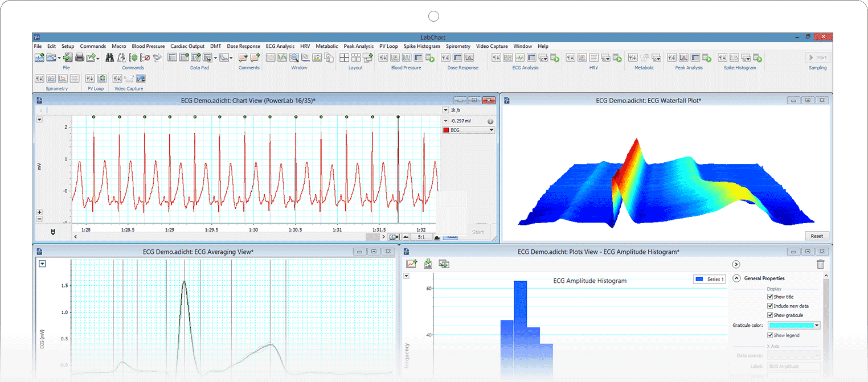Select the Zoom window icon in the Window group
This screenshot has height=382, width=868.
tap(294, 57)
